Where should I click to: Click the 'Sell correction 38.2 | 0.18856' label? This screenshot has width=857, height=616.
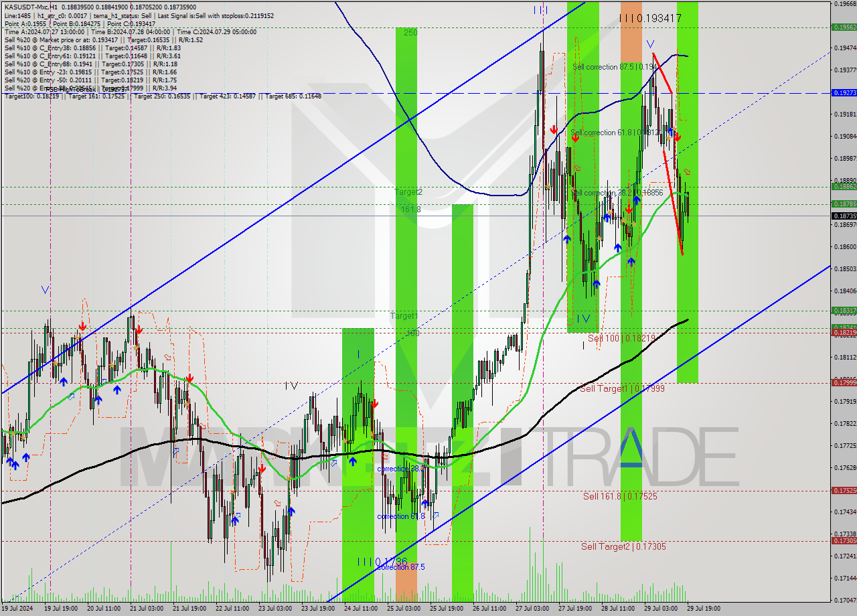click(617, 193)
